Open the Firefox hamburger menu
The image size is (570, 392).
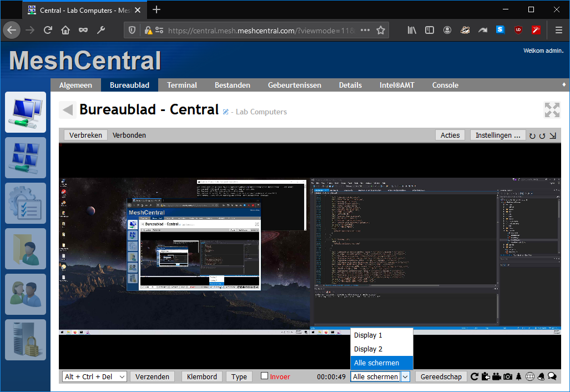coord(559,30)
